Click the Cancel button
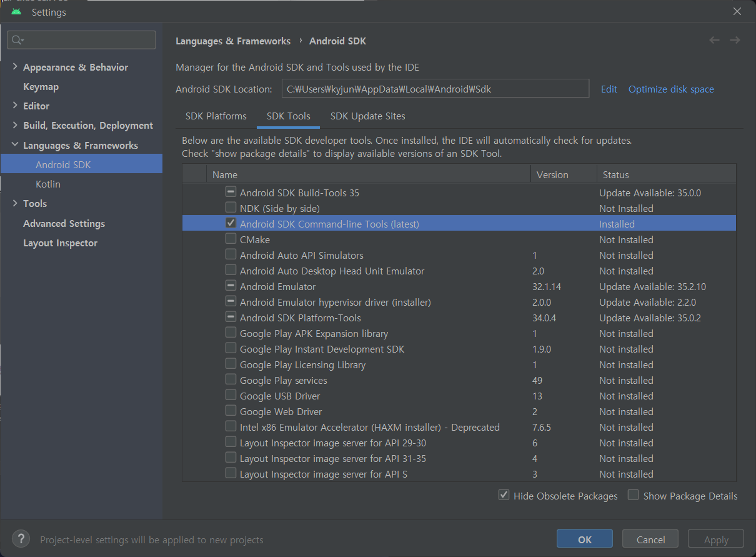 click(650, 539)
